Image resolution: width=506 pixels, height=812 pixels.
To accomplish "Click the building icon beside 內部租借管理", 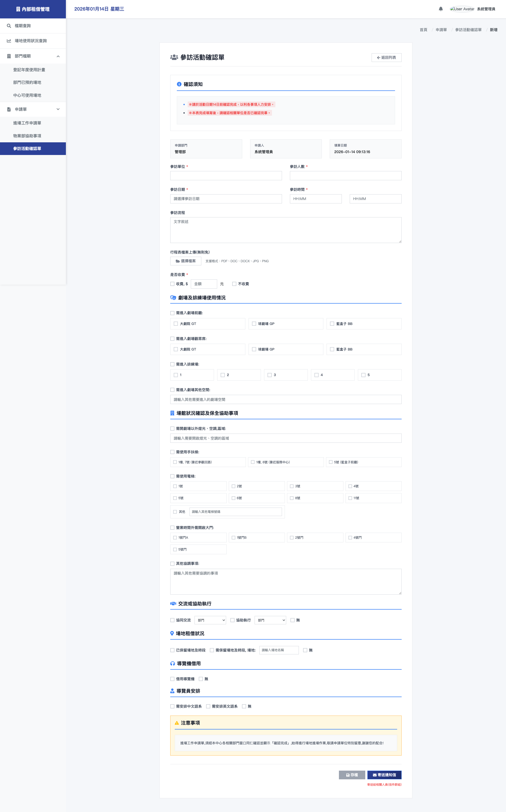I will coord(18,9).
